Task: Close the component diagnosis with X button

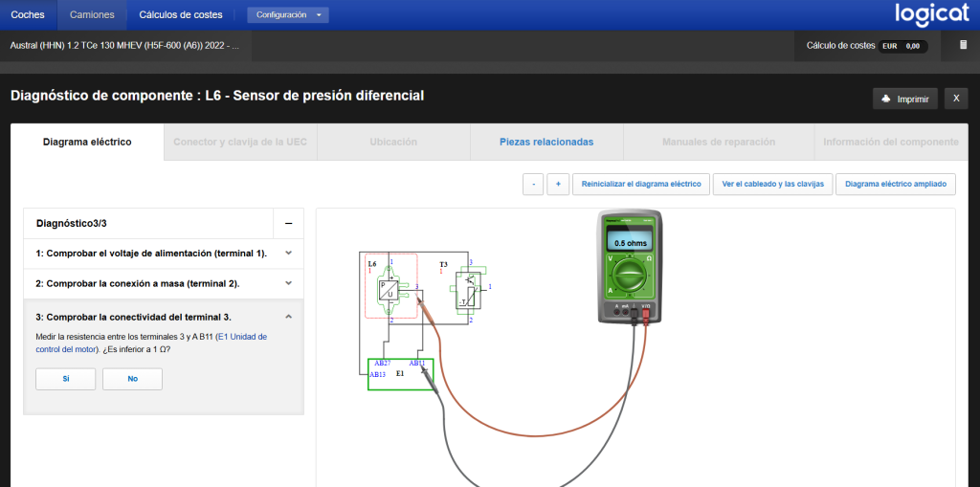Action: 956,99
